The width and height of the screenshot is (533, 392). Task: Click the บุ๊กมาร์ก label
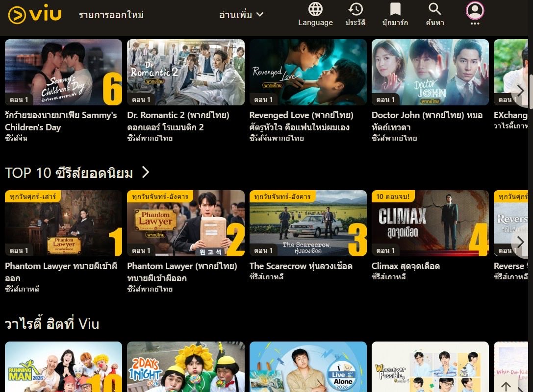click(x=395, y=23)
